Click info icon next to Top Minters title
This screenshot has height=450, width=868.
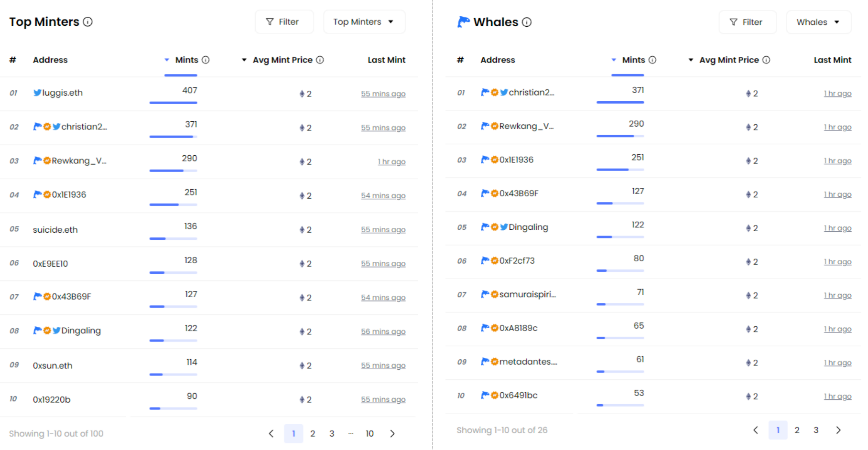coord(88,22)
